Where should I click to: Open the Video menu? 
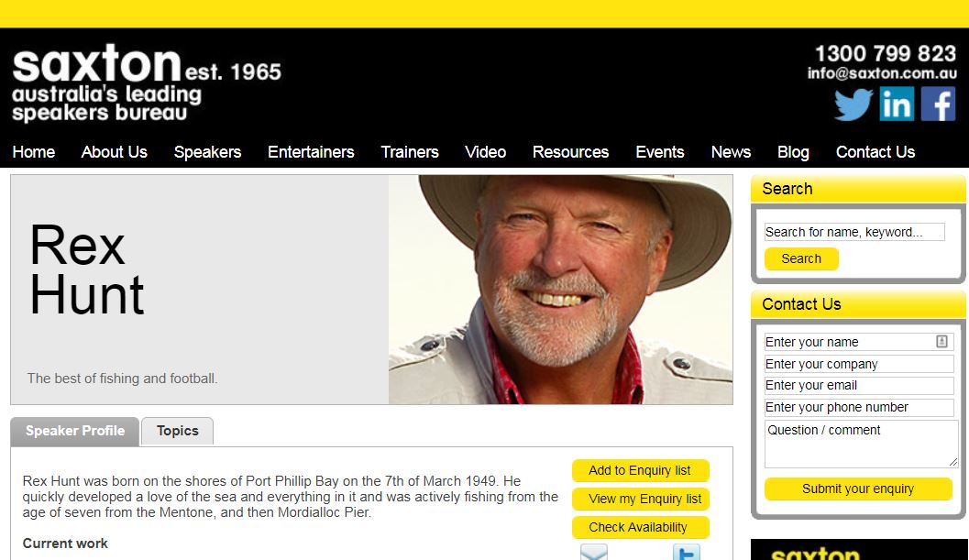(x=486, y=152)
